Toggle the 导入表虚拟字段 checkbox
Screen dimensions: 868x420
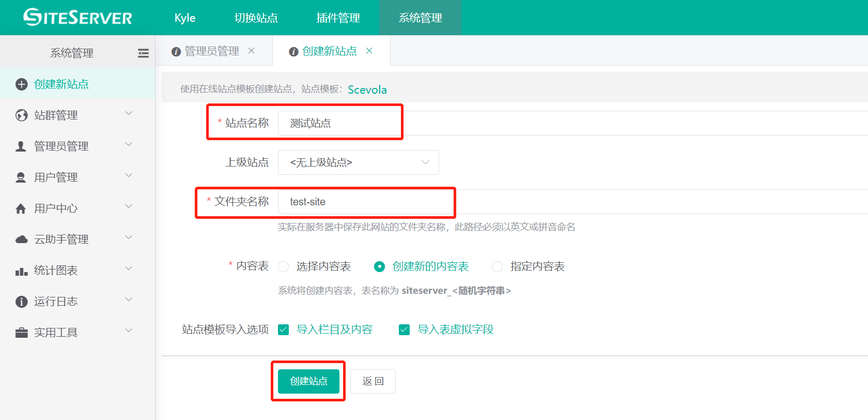pos(405,329)
